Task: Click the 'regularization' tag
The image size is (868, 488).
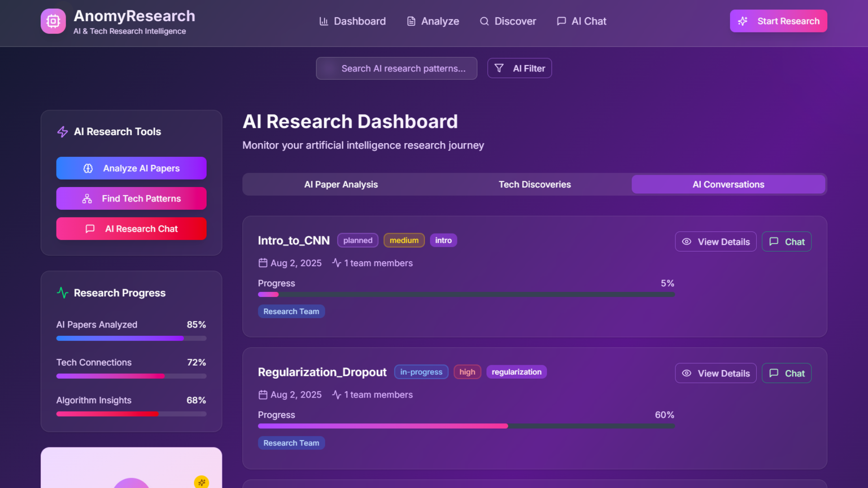Action: pyautogui.click(x=517, y=372)
